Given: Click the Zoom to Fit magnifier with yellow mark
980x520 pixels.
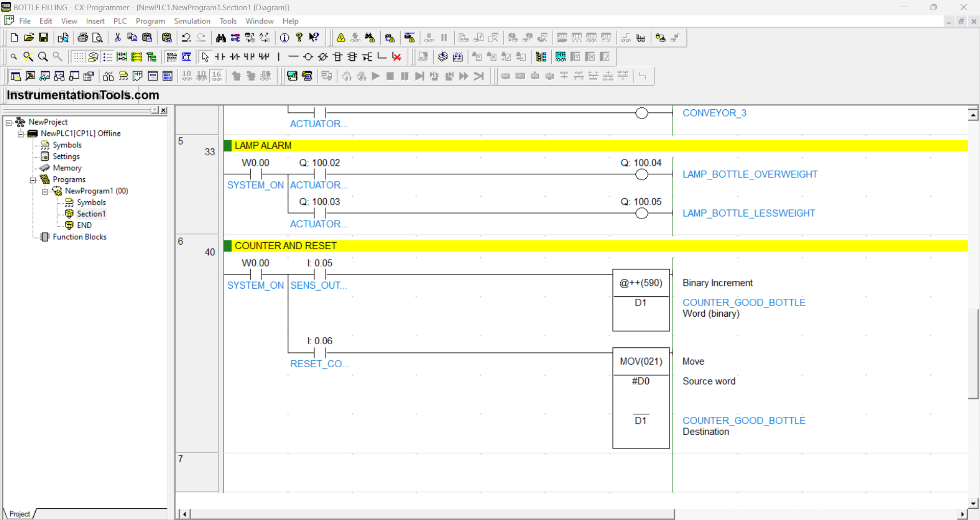Looking at the screenshot, I should click(x=29, y=57).
